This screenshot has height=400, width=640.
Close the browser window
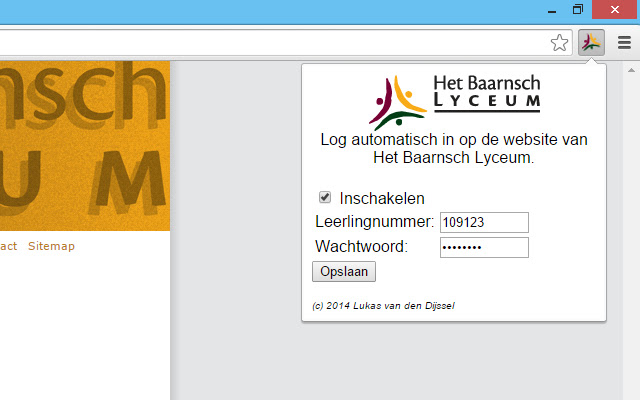(615, 9)
